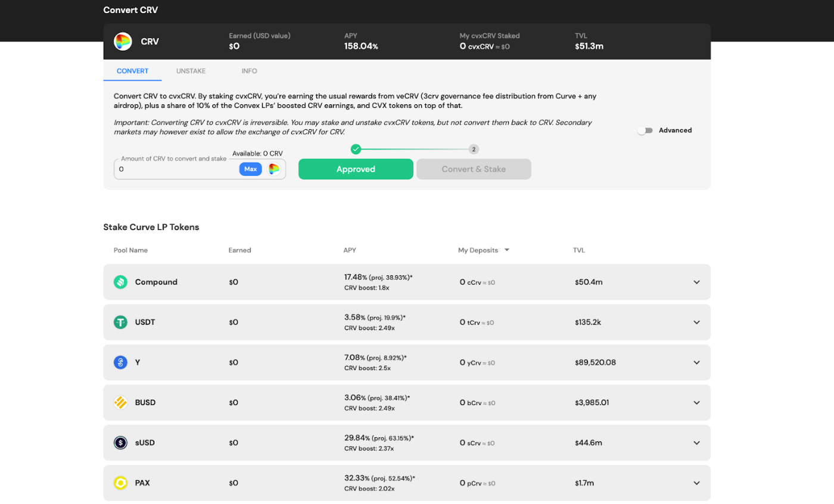Click sUSD's 29.84% APY value
834x504 pixels.
click(356, 438)
